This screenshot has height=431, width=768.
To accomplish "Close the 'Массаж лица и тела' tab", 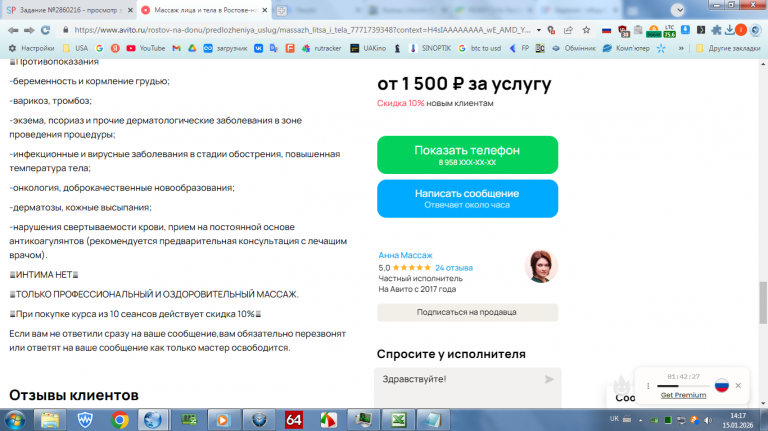I will (x=265, y=10).
